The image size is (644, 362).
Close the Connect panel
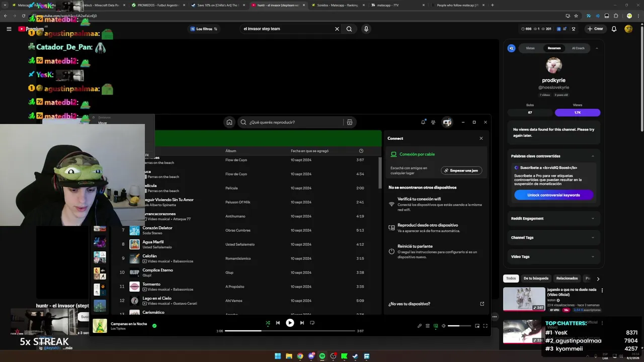tap(481, 138)
